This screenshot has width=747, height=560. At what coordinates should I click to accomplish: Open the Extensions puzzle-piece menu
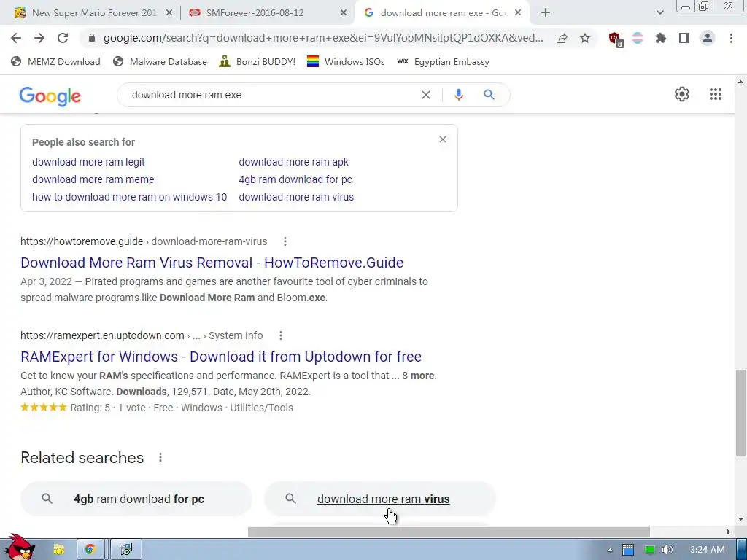click(661, 38)
